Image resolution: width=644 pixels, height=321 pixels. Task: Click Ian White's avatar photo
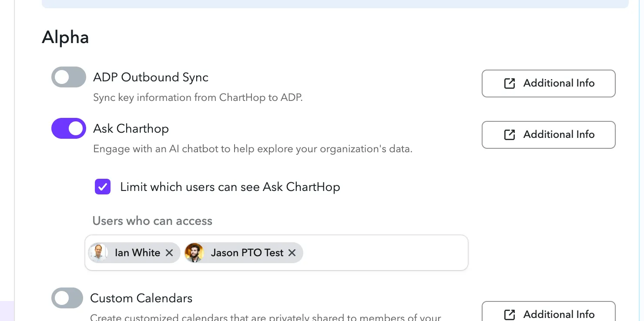coord(99,253)
